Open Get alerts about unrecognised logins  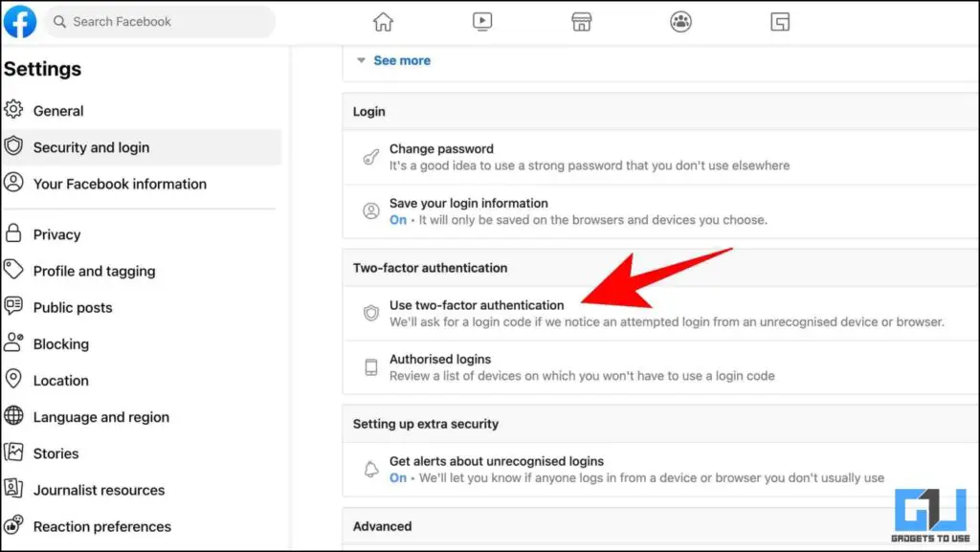click(660, 469)
